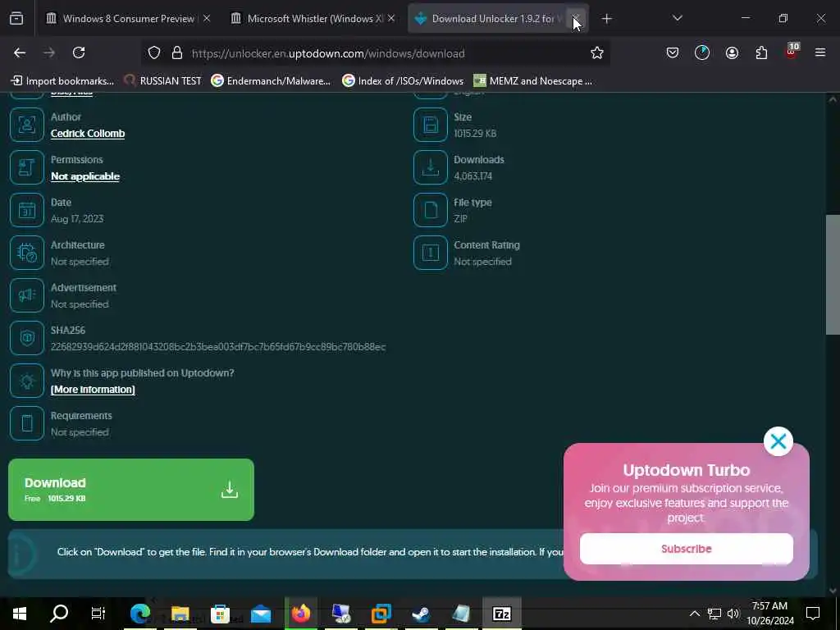This screenshot has height=630, width=840.
Task: Click the page vertical scrollbar thumb
Action: [833, 275]
